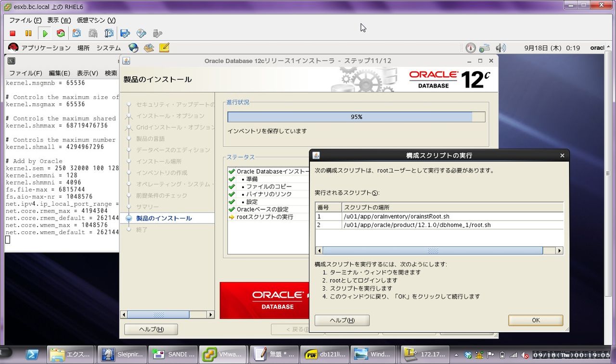Click ヘルプ(H) in the Oracle installer window
Viewport: 616px width, 364px height.
[151, 329]
